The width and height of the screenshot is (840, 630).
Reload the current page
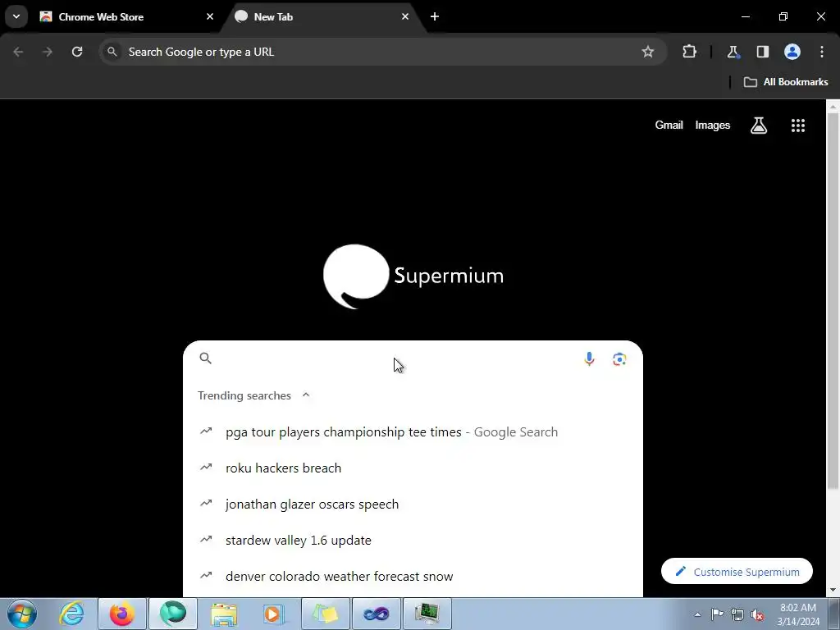[x=77, y=52]
